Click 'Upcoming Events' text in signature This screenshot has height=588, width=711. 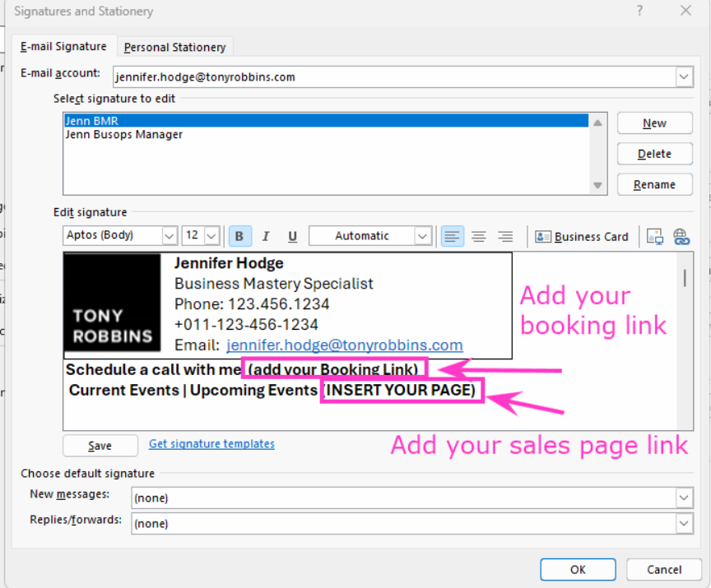tap(253, 390)
